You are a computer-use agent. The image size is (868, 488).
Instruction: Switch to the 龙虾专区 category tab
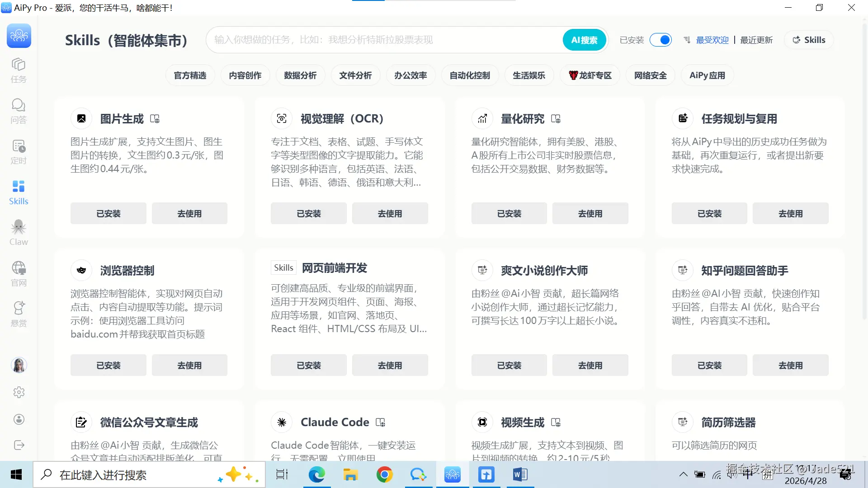tap(590, 75)
